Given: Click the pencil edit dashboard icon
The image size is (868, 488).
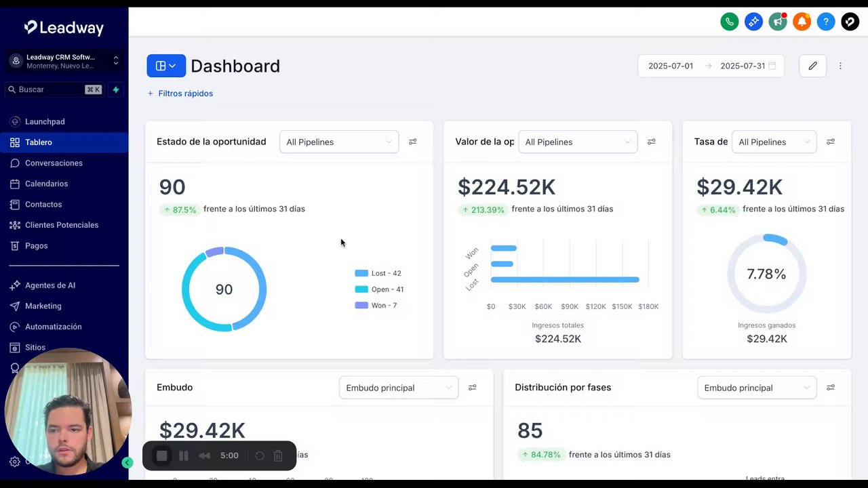Looking at the screenshot, I should coord(812,66).
